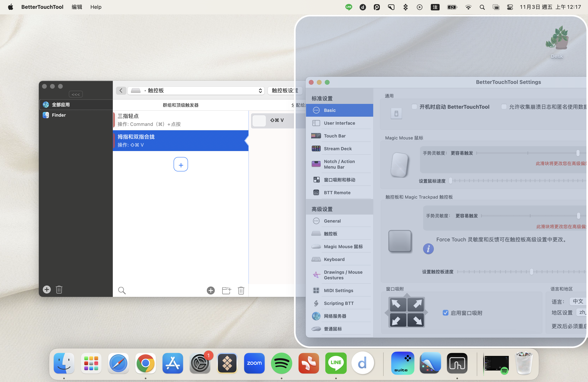
Task: Click the Wi-Fi status icon
Action: pos(468,7)
